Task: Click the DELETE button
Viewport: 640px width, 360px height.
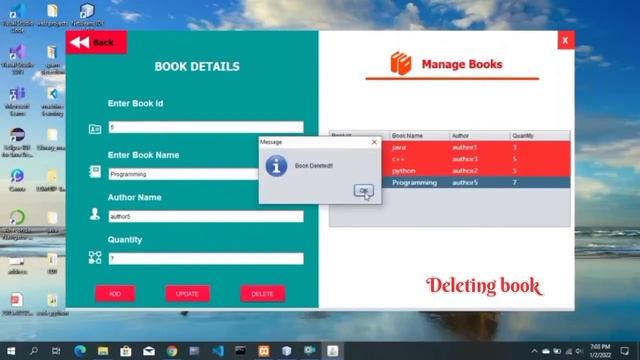Action: tap(263, 293)
